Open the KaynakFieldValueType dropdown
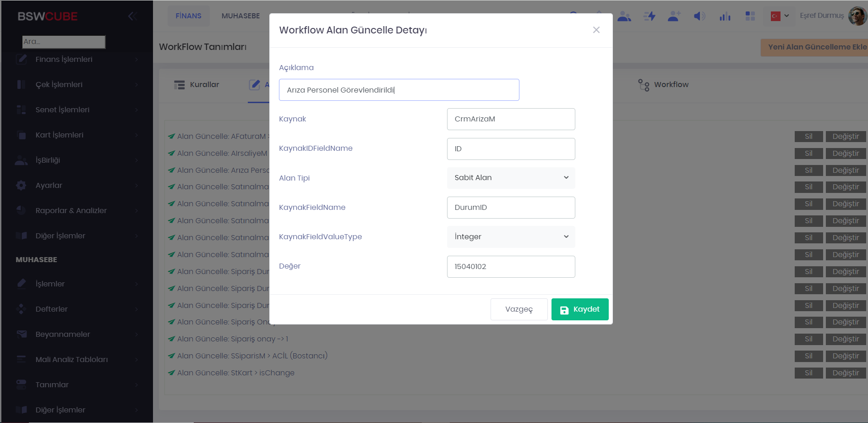This screenshot has width=868, height=423. click(511, 237)
